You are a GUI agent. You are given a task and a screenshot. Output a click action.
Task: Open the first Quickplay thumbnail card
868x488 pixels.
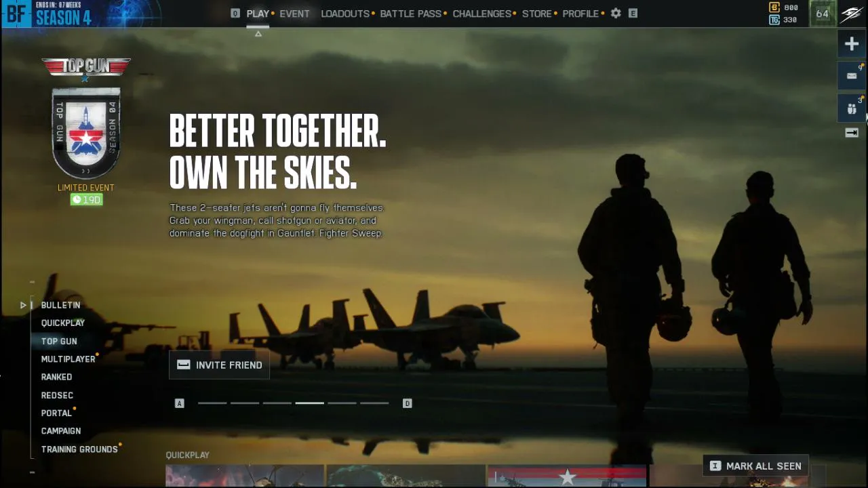coord(245,476)
